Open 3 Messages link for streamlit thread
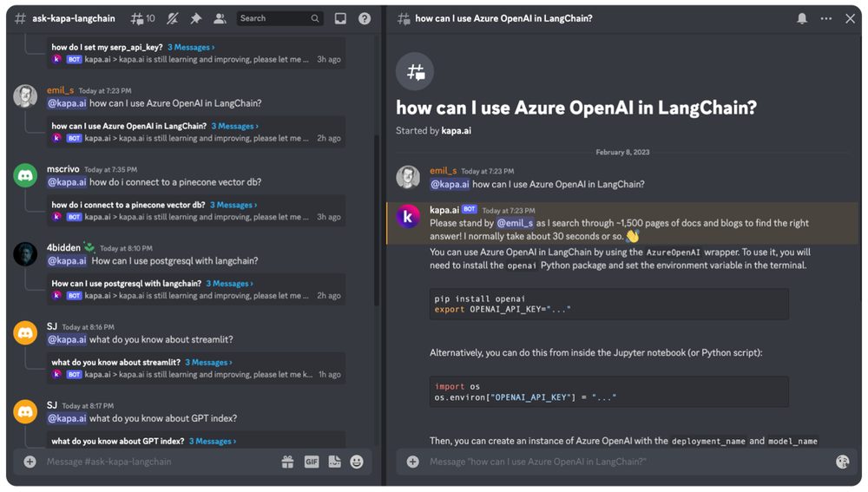The height and width of the screenshot is (492, 868). click(x=208, y=363)
